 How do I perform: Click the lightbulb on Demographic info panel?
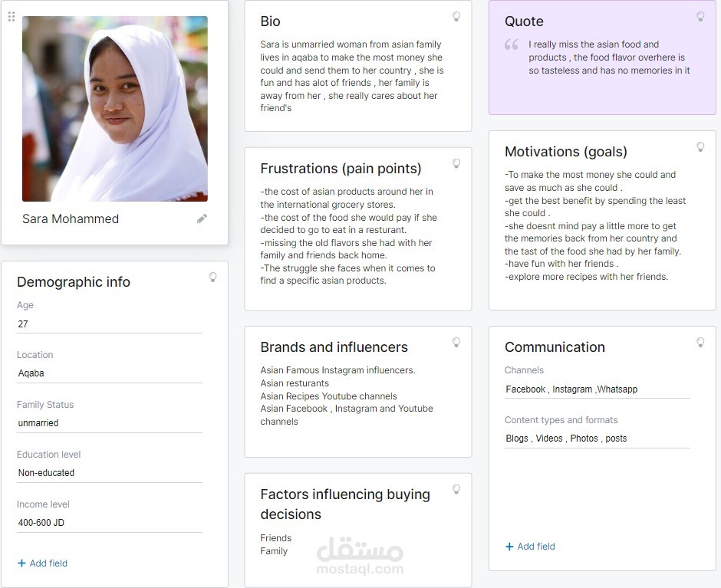tap(213, 277)
